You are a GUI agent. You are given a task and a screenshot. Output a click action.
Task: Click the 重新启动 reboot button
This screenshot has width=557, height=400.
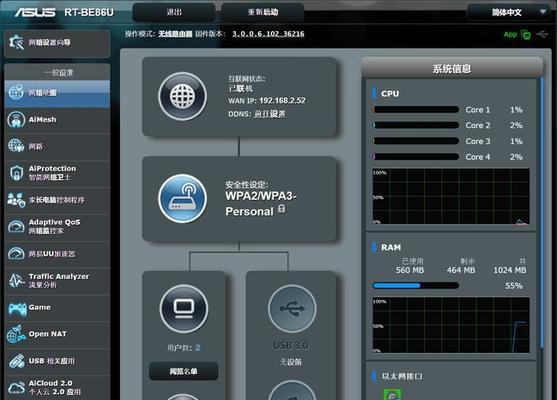tap(263, 12)
